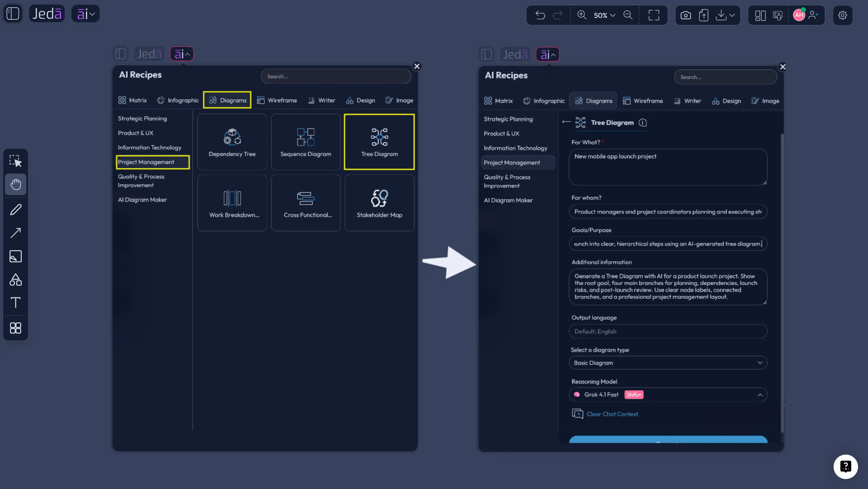Open the apps grid tool
Screen dimensions: 868x489
click(x=15, y=328)
